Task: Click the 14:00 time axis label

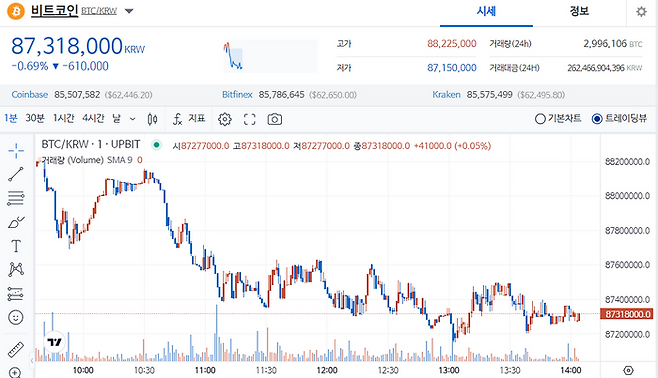Action: point(571,370)
